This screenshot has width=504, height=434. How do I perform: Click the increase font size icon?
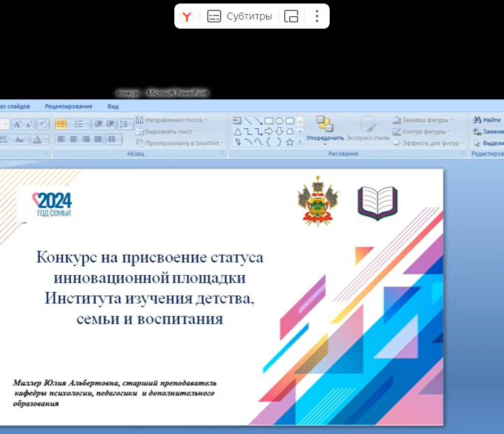coord(18,124)
